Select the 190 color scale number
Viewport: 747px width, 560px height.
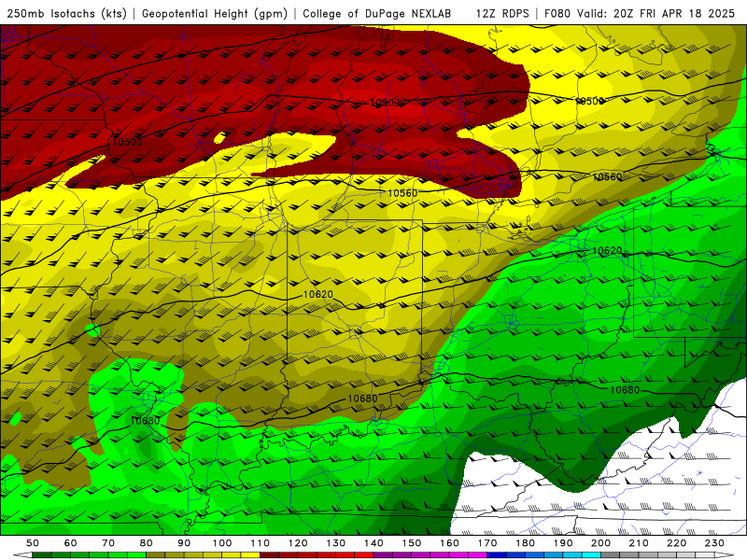coord(563,543)
